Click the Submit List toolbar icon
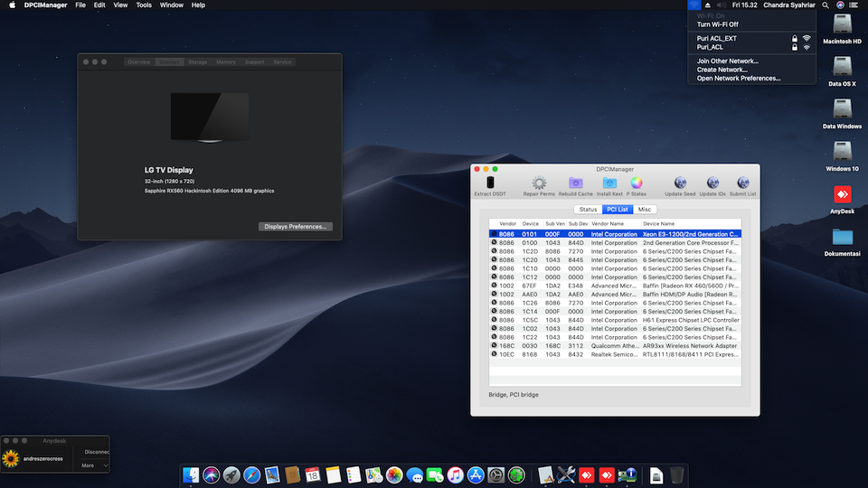Viewport: 868px width, 488px height. pyautogui.click(x=743, y=183)
